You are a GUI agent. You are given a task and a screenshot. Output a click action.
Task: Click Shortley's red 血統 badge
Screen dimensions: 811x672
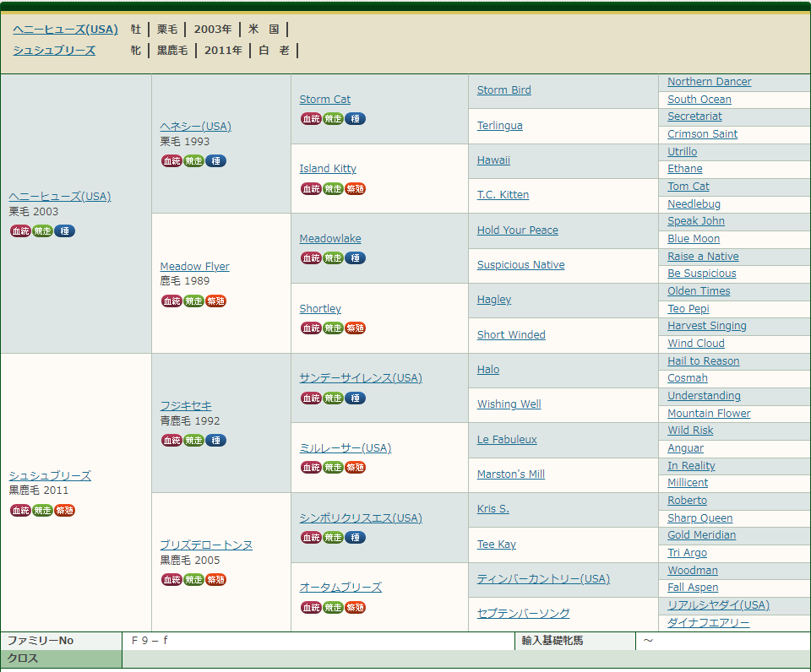click(x=311, y=328)
